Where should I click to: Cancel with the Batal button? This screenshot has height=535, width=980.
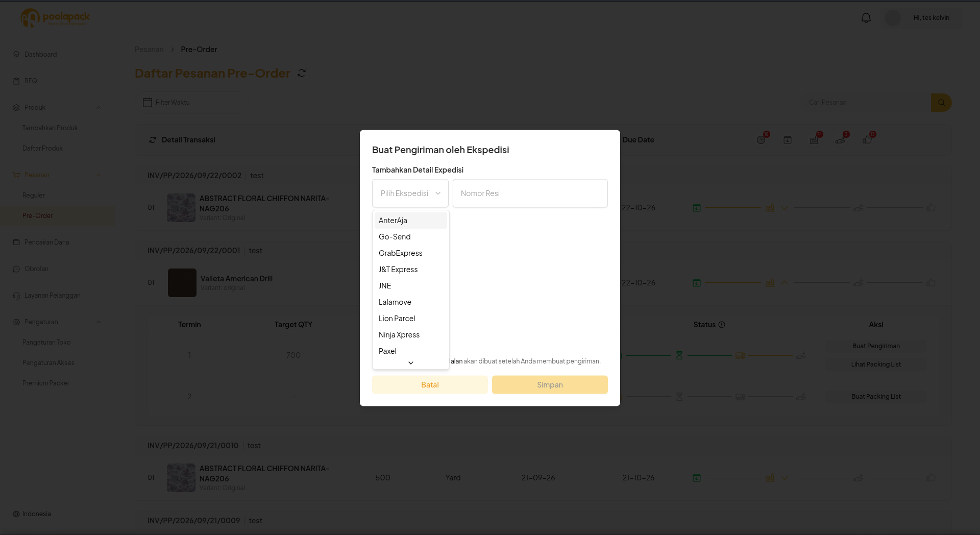point(430,385)
